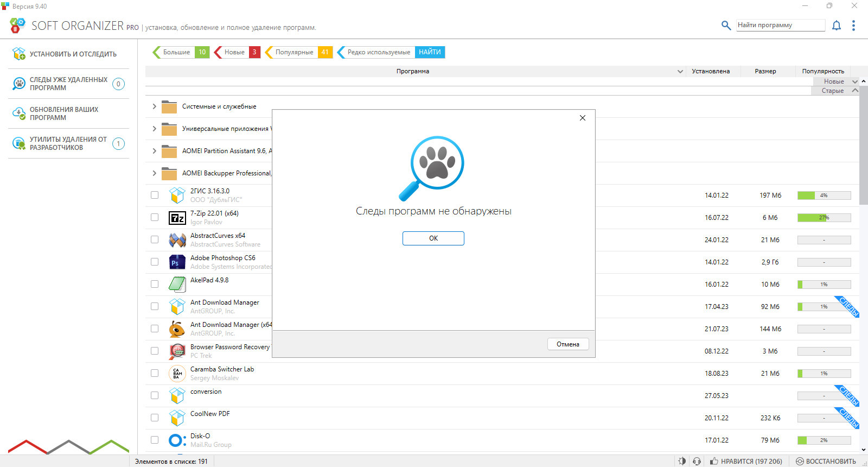
Task: Close the dialog with its X icon
Action: (x=583, y=118)
